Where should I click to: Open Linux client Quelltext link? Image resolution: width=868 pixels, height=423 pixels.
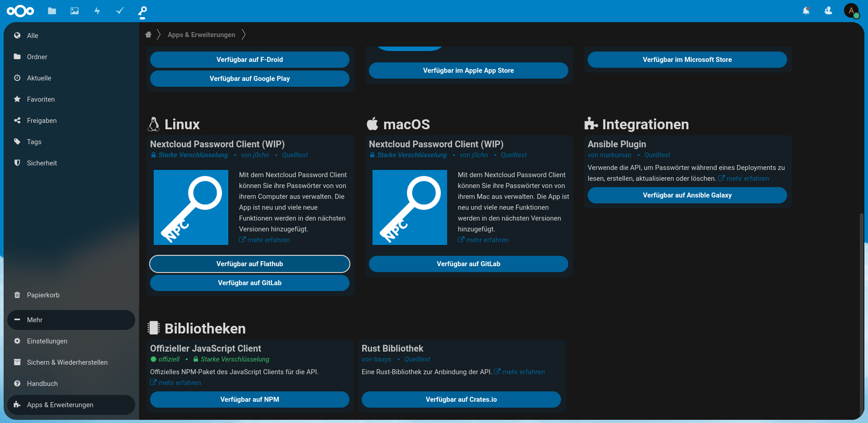point(295,155)
